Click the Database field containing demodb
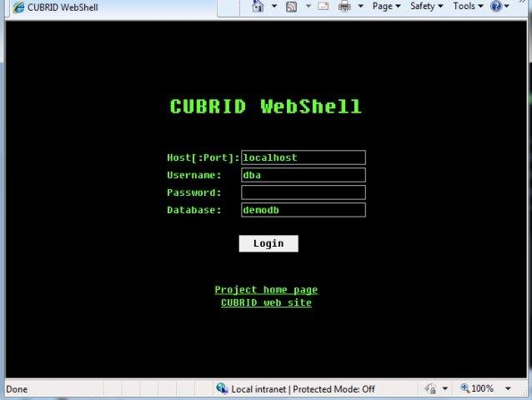The width and height of the screenshot is (532, 400). coord(304,210)
